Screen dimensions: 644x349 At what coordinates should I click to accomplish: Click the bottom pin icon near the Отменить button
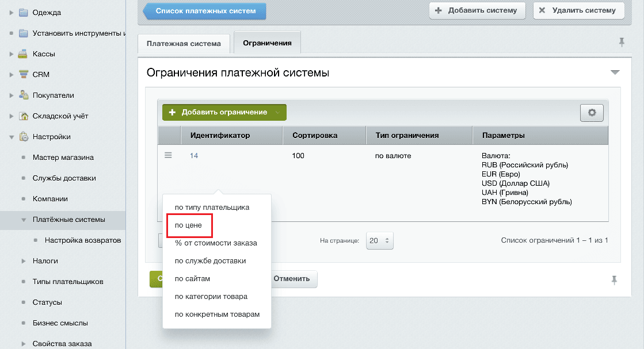click(x=614, y=279)
